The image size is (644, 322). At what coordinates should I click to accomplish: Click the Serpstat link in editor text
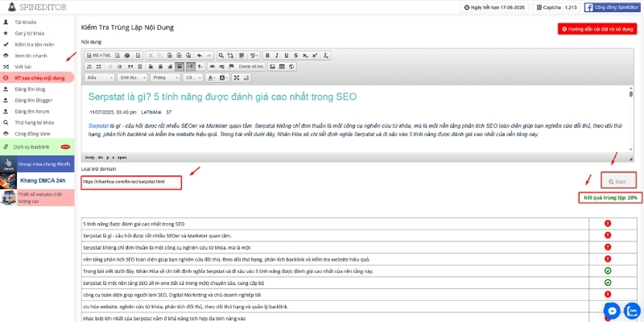click(x=98, y=126)
